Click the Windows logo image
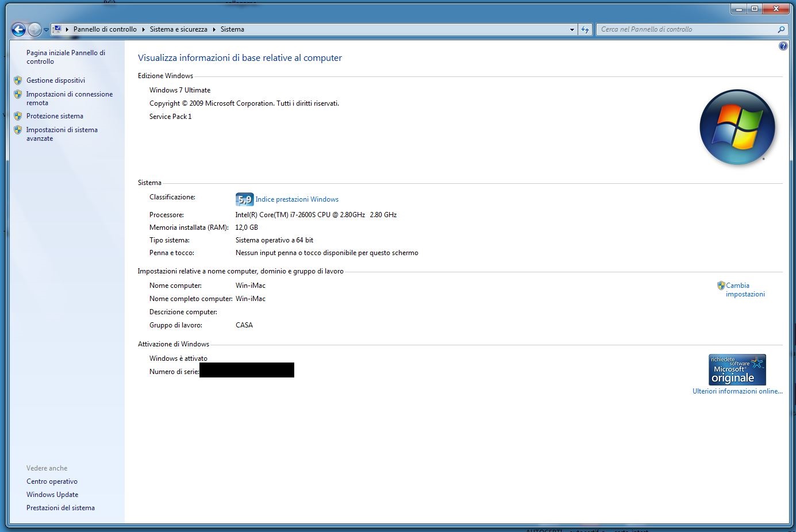 click(737, 127)
